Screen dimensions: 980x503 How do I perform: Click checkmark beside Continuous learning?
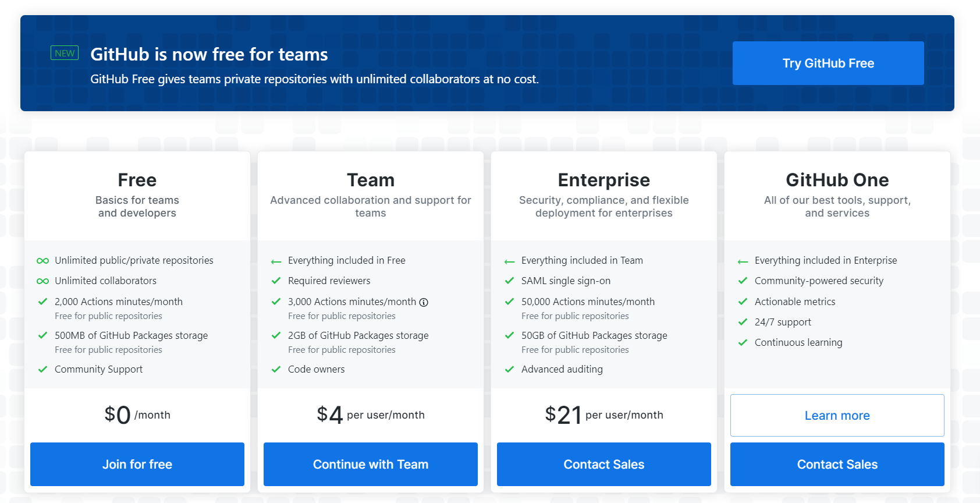(743, 342)
